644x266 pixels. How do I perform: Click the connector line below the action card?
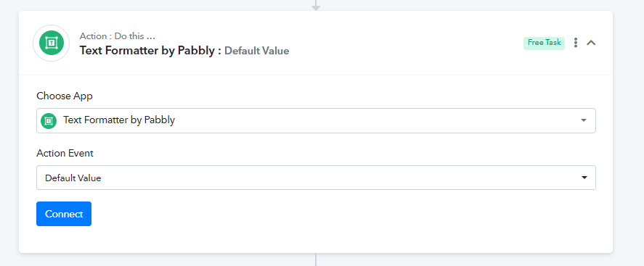(315, 259)
